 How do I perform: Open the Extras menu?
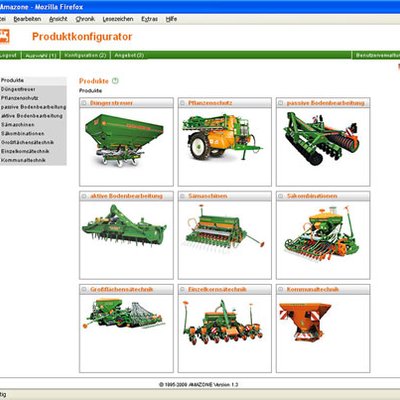[x=149, y=19]
